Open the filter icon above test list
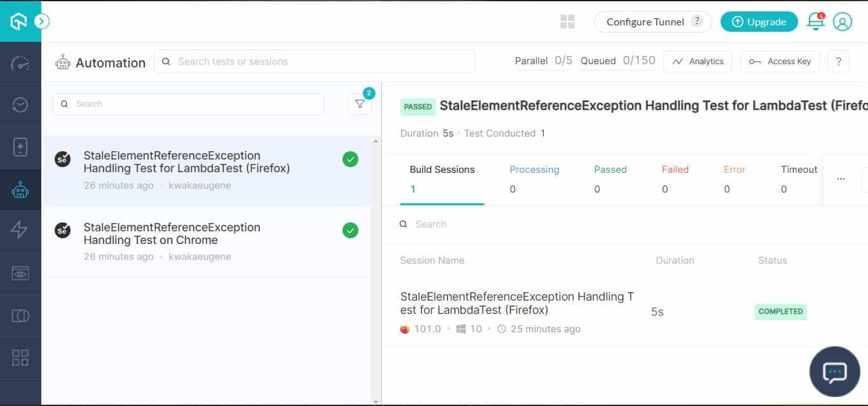The width and height of the screenshot is (868, 406). [360, 104]
